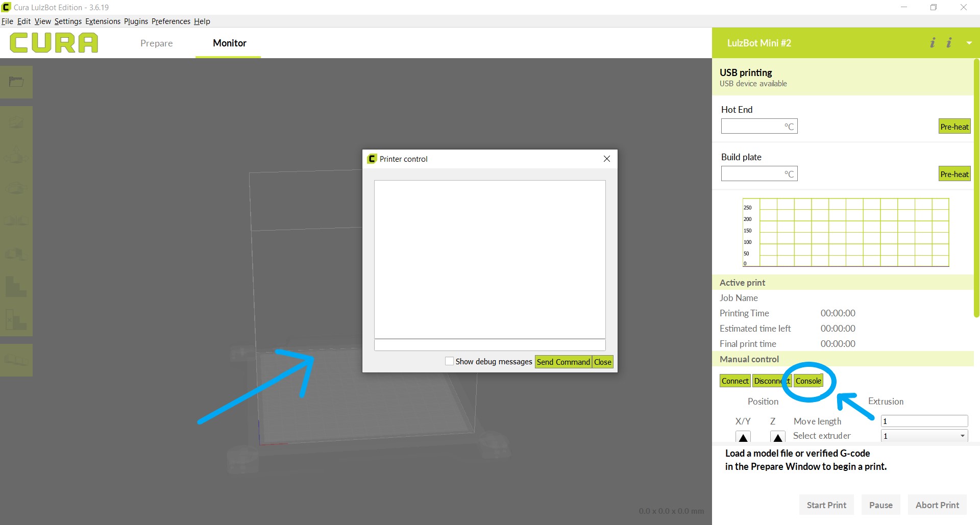This screenshot has width=980, height=525.
Task: Enable Show debug messages checkbox
Action: click(449, 361)
